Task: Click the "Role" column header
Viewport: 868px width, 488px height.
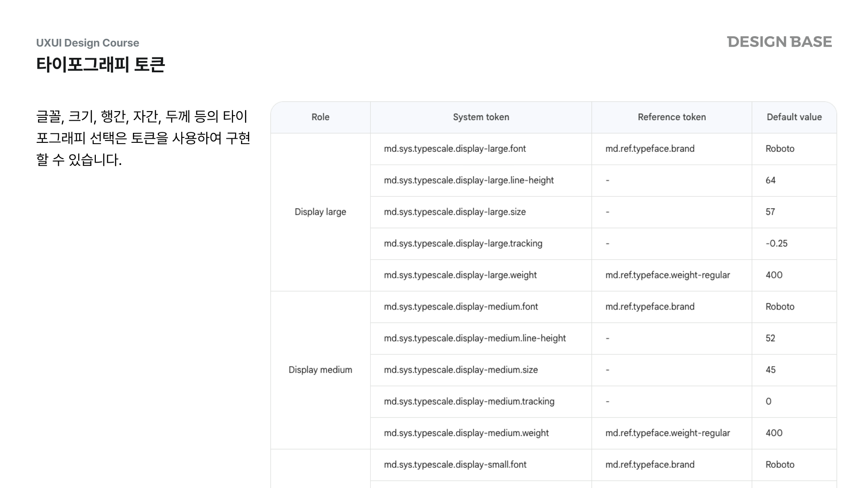Action: [321, 117]
